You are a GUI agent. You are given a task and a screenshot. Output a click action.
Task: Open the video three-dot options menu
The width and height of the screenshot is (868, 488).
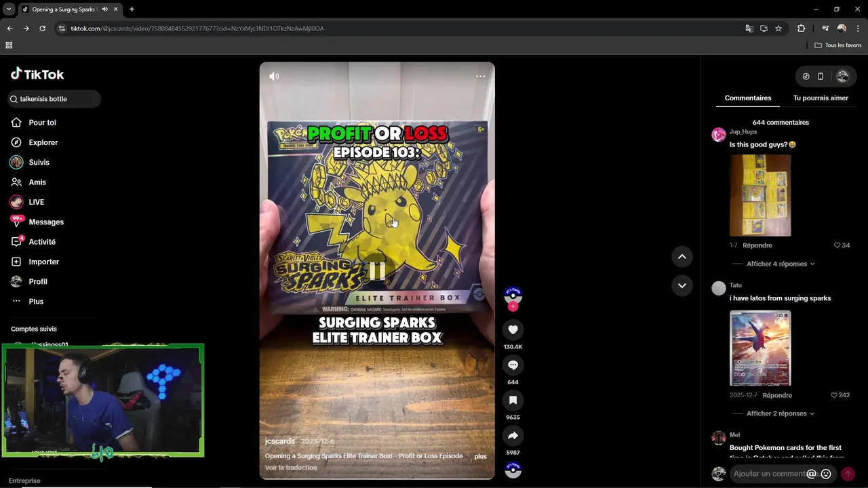480,77
